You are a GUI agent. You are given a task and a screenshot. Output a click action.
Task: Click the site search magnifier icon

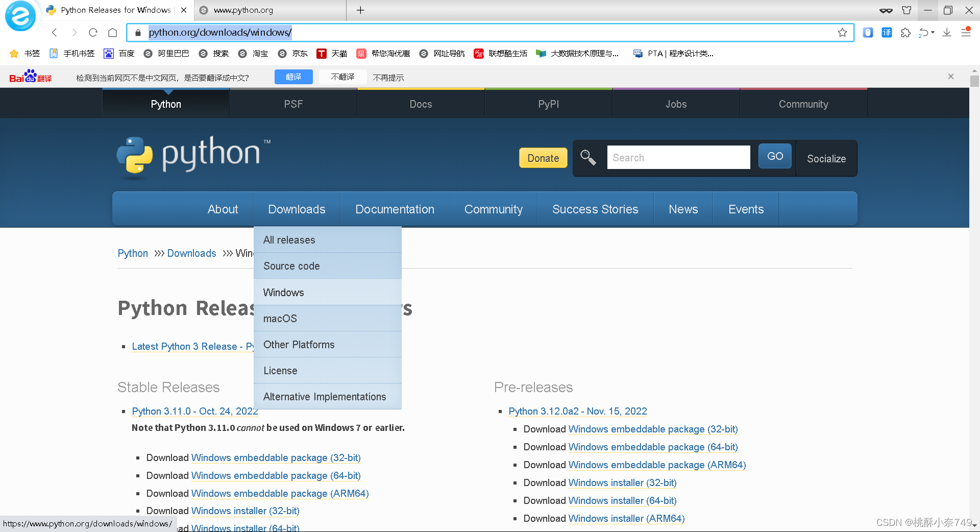pos(588,157)
